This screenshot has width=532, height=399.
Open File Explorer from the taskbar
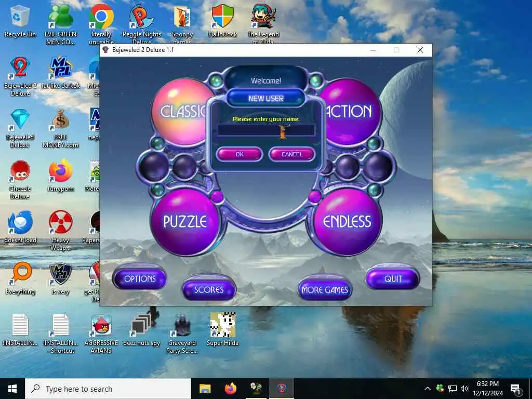(x=205, y=389)
